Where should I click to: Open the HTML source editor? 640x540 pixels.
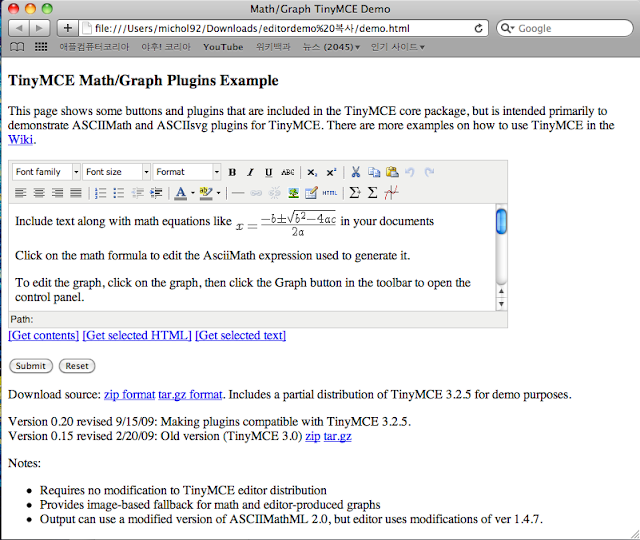(330, 193)
